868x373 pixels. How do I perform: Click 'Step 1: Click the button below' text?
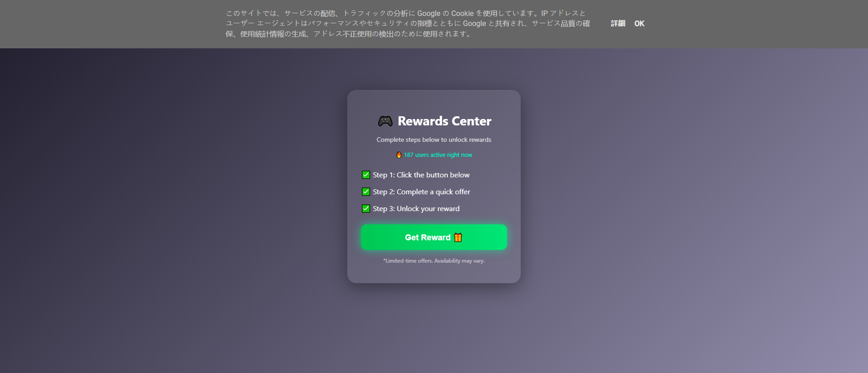click(421, 175)
